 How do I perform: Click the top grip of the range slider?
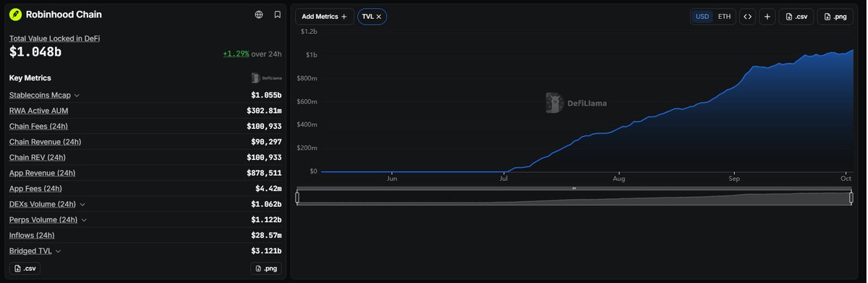click(574, 188)
